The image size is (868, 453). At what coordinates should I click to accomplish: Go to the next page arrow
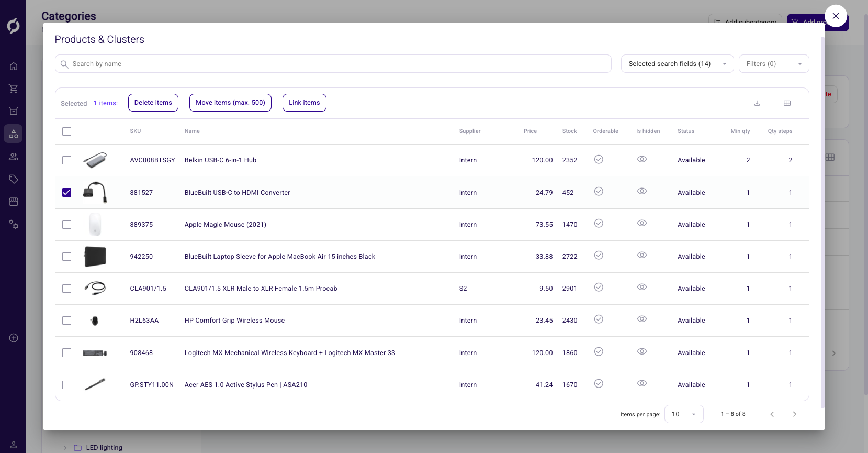pyautogui.click(x=795, y=414)
